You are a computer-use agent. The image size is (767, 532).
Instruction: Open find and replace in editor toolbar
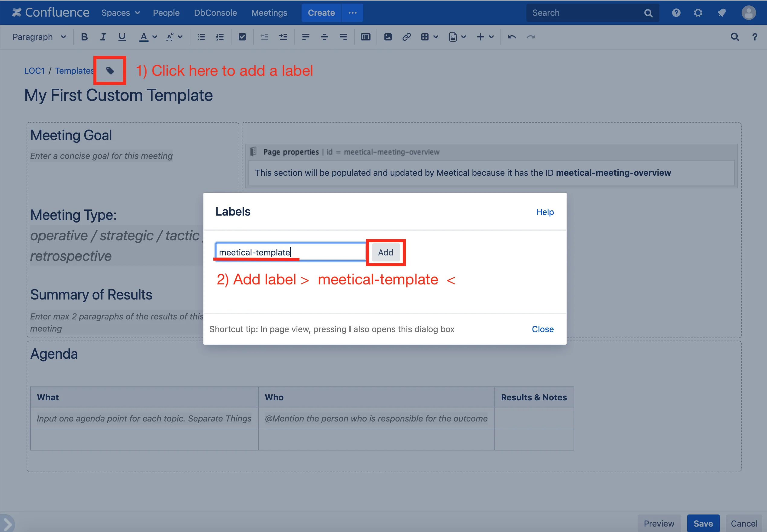coord(735,37)
